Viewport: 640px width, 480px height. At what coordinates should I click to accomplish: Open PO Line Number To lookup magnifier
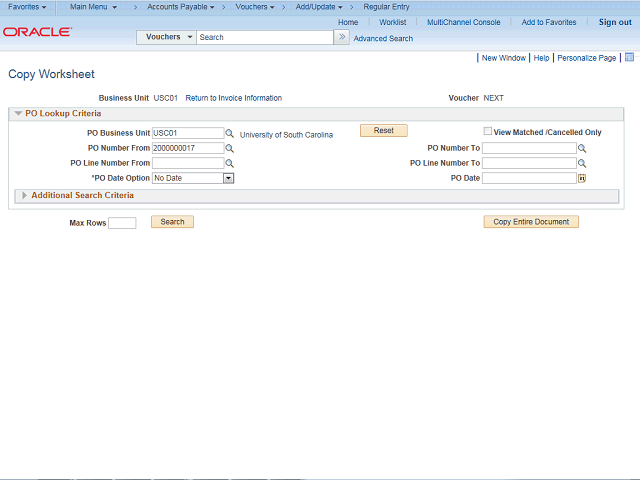pyautogui.click(x=582, y=164)
